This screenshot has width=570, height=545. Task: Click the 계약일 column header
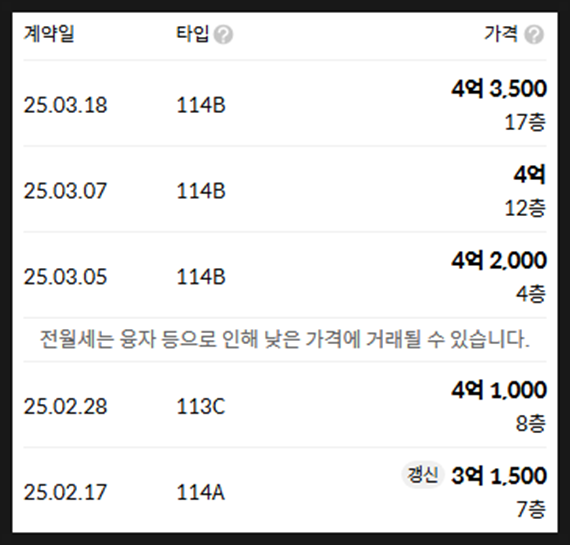[49, 34]
